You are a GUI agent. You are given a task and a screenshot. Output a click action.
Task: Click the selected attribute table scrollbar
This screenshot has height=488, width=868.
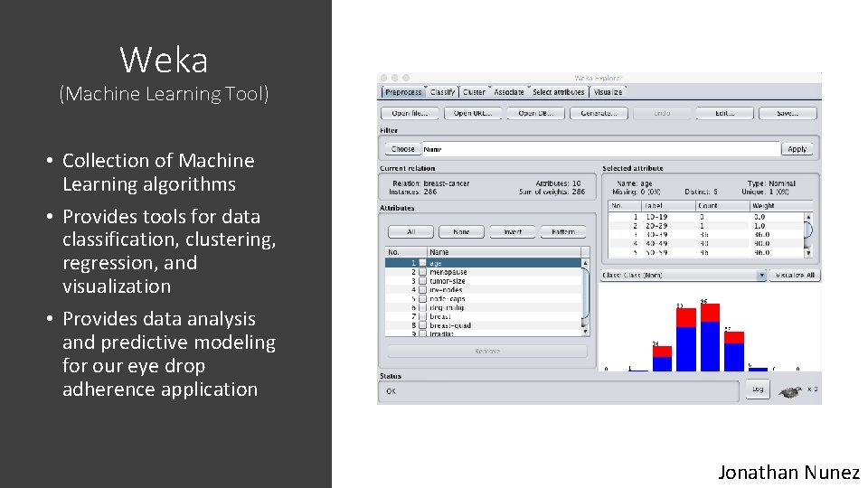(x=808, y=235)
